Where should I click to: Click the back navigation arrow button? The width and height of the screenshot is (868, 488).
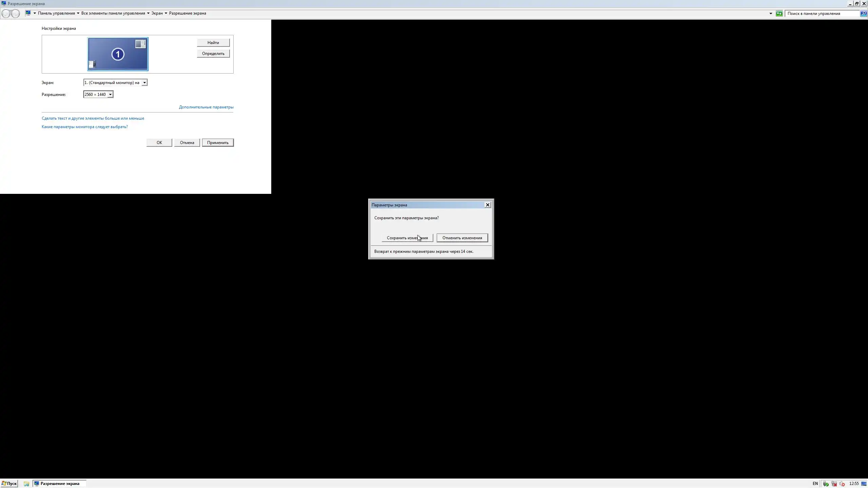[x=6, y=14]
